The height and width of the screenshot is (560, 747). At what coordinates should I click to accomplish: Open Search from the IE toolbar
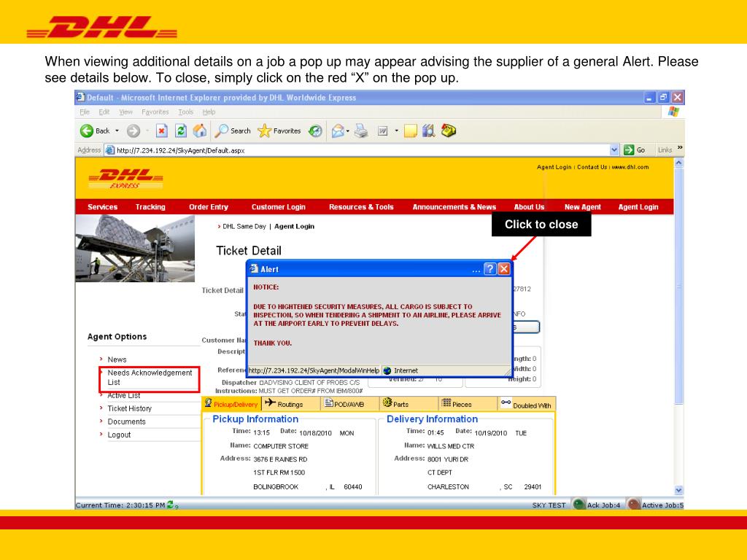(x=233, y=131)
